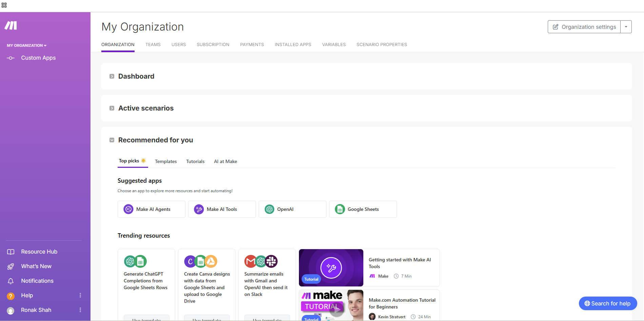This screenshot has height=321, width=644.
Task: Switch to the Templates tab
Action: pos(166,161)
